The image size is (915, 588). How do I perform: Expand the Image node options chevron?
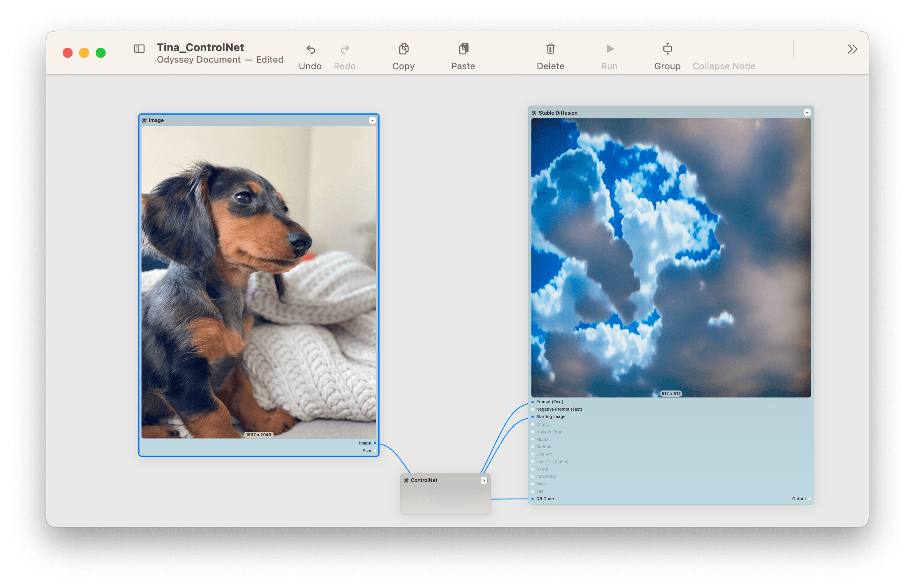[x=371, y=120]
